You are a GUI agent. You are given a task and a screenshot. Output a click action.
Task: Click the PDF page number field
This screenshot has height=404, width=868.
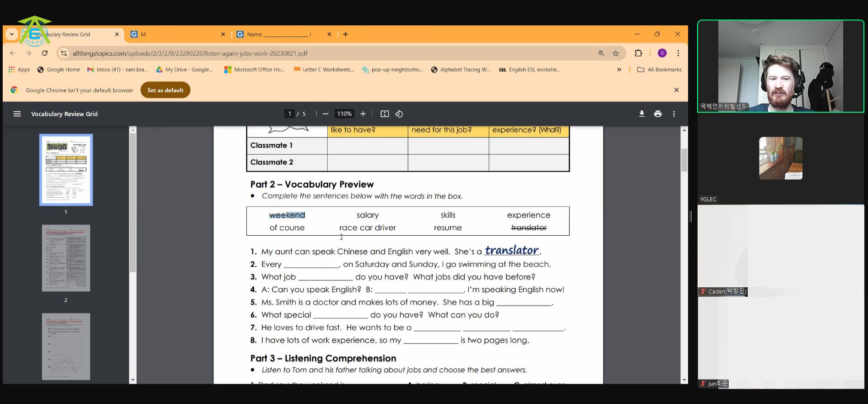pyautogui.click(x=289, y=114)
